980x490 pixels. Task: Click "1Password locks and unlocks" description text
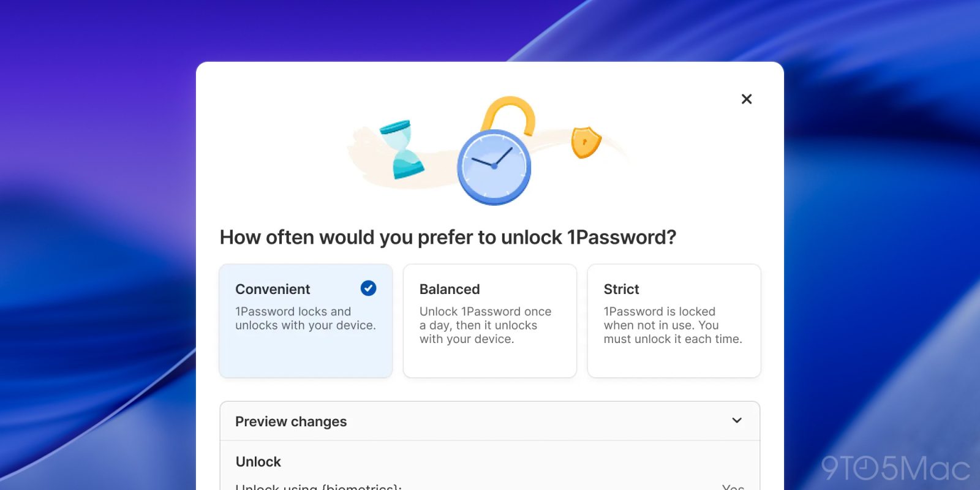pos(305,318)
